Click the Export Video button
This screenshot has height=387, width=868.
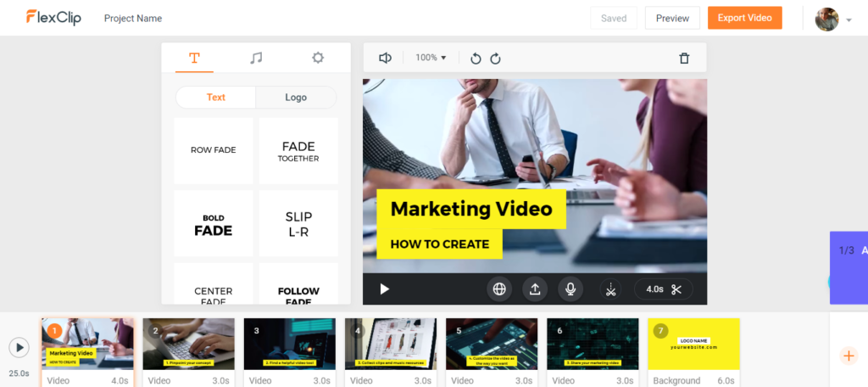pos(744,18)
